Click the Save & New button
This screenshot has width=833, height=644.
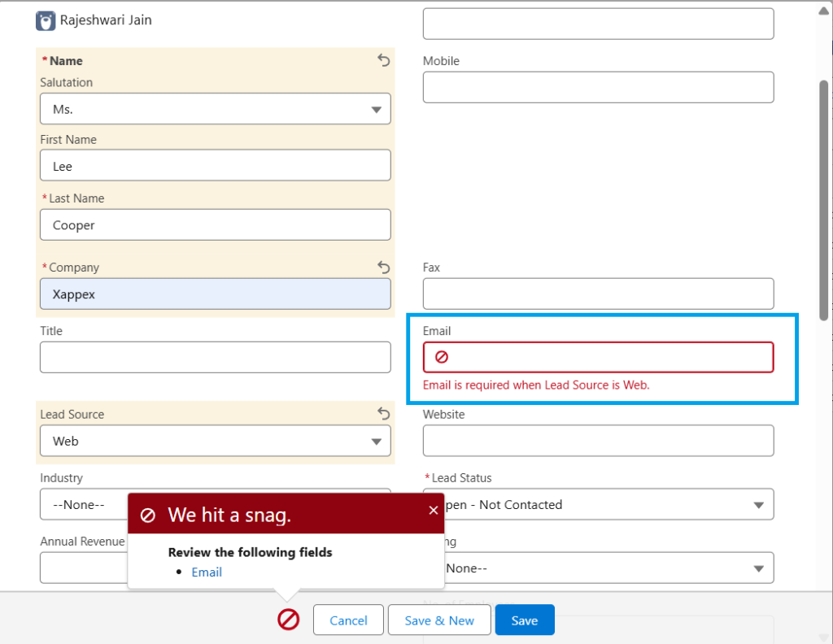[x=439, y=620]
